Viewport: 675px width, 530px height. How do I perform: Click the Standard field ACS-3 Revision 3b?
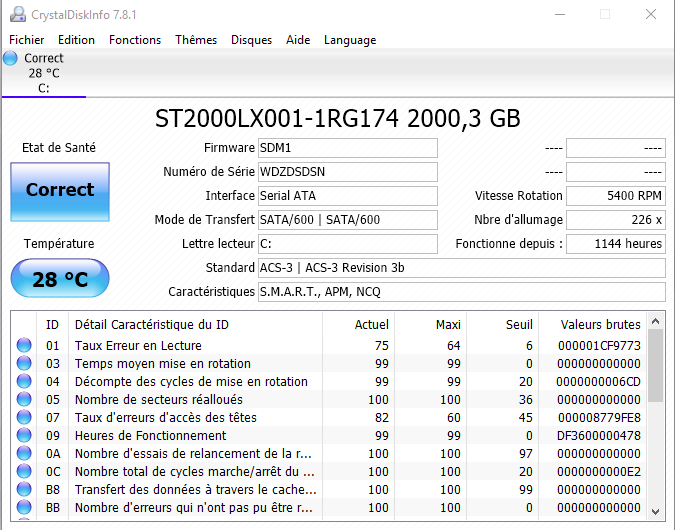point(462,268)
